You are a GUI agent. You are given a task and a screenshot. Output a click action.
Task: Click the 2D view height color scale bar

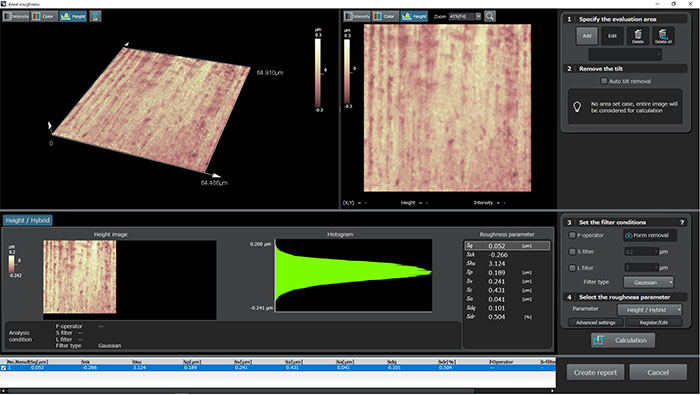pos(347,71)
